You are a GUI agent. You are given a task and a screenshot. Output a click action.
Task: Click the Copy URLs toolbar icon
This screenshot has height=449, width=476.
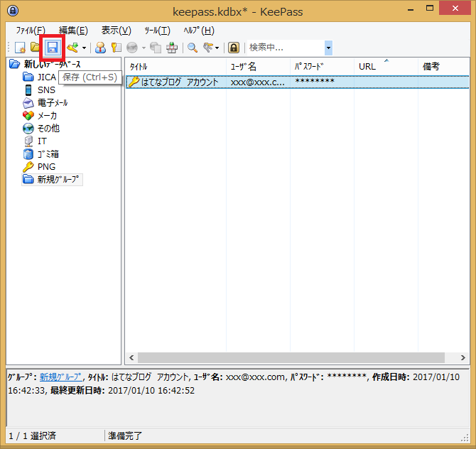156,48
